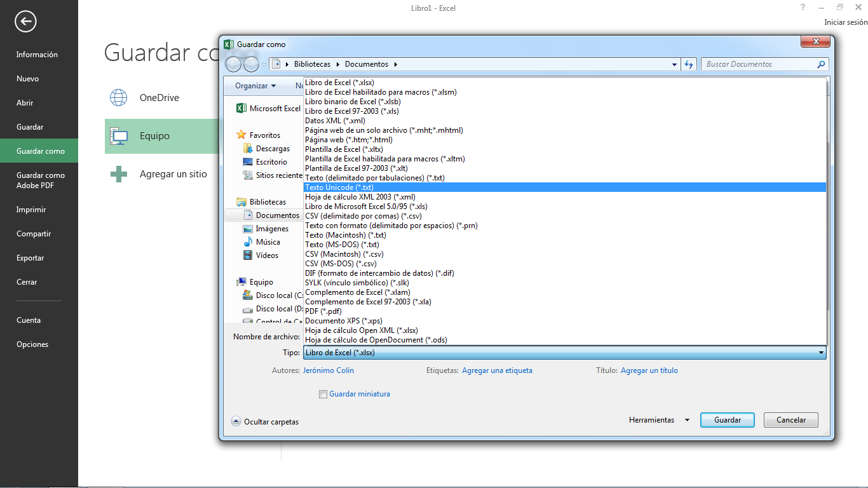Image resolution: width=868 pixels, height=488 pixels.
Task: Click Agregar un título link
Action: (649, 370)
